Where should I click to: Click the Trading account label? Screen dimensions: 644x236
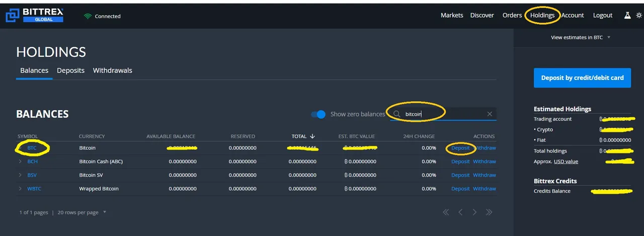pos(553,119)
